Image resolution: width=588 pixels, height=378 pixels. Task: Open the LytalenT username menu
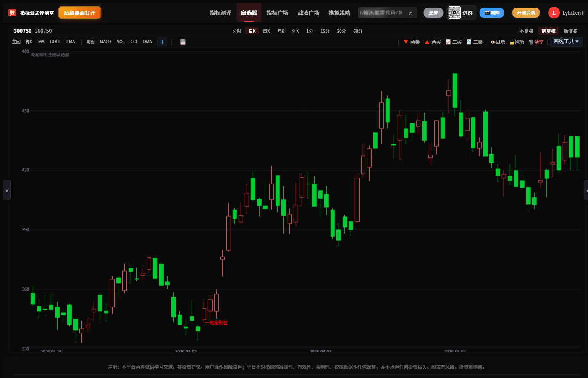[573, 13]
